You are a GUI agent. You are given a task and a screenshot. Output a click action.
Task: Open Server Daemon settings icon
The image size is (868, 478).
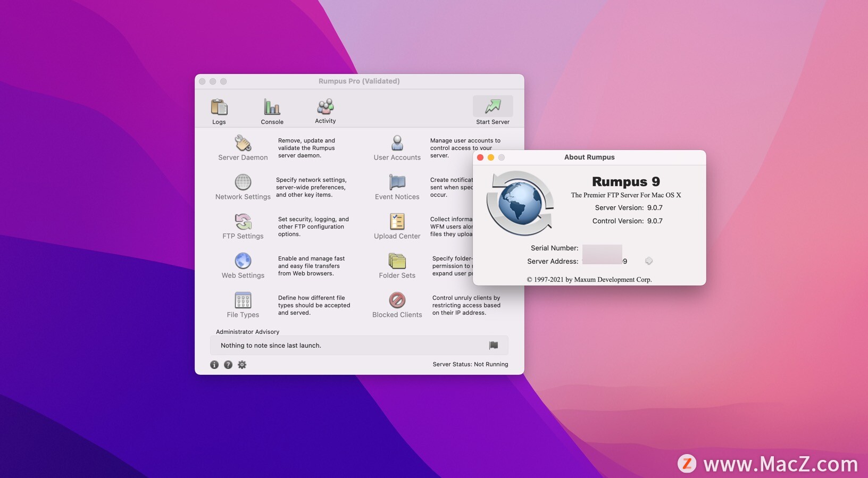243,143
